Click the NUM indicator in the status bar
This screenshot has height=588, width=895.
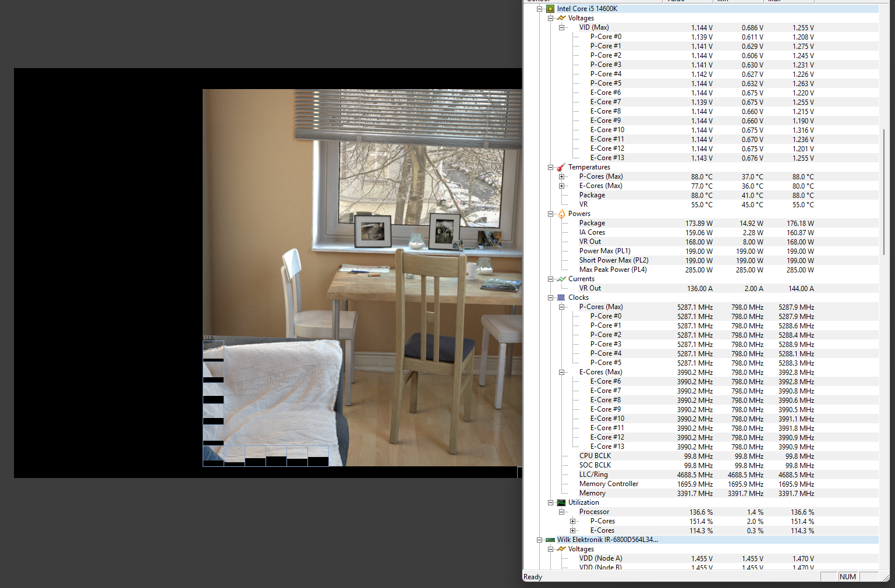(x=848, y=577)
